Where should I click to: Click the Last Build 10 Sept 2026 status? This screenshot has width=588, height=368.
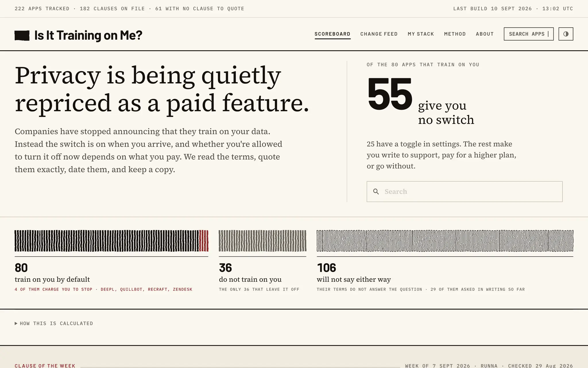(513, 9)
